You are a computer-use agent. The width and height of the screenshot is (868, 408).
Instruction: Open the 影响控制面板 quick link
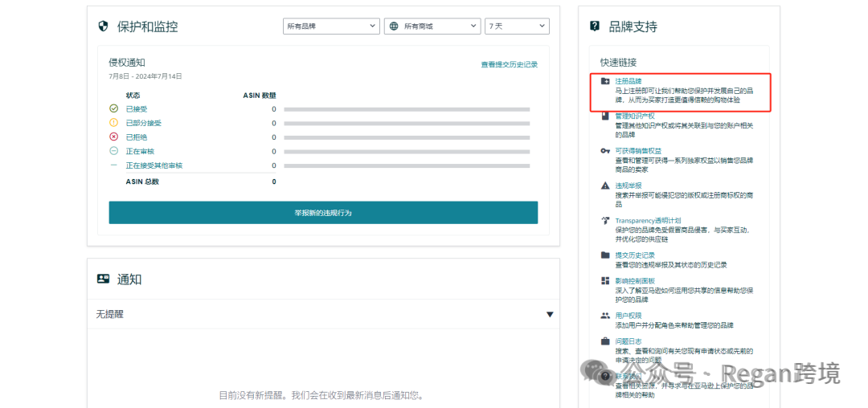[635, 281]
